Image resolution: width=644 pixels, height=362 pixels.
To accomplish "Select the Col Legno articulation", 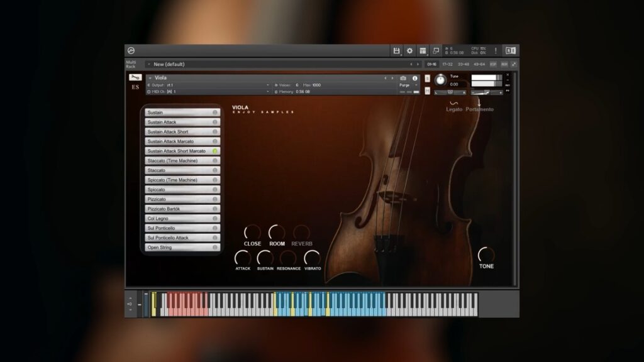I will tap(182, 218).
